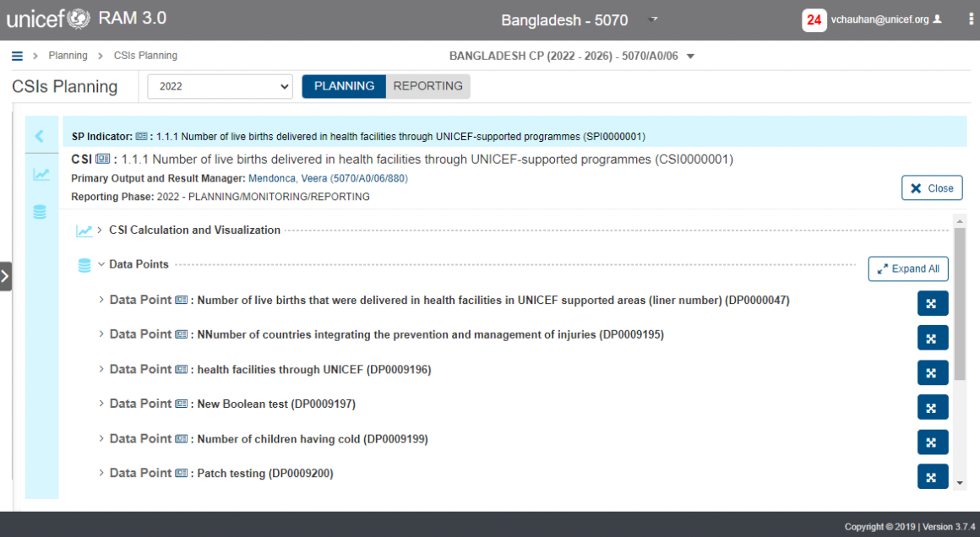The width and height of the screenshot is (980, 537).
Task: Click the left panel back chevron icon
Action: coord(39,136)
